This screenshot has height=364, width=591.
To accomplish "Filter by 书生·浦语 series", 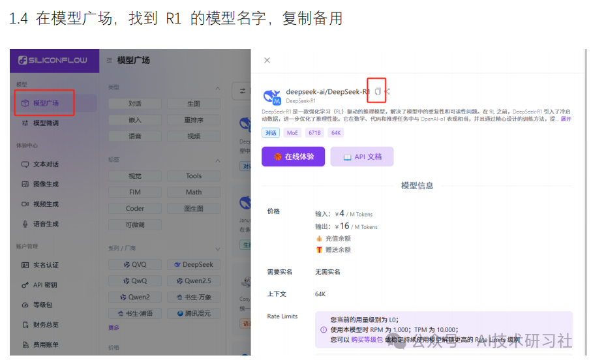I will click(135, 314).
